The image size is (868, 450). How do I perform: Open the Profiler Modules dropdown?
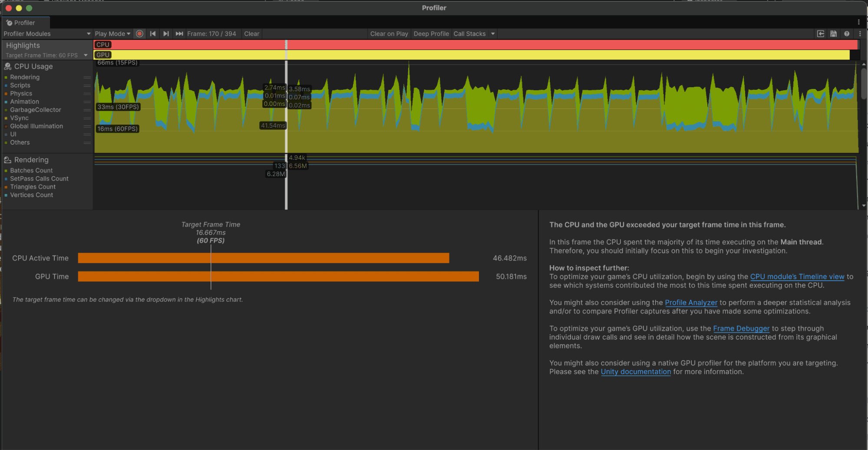pos(46,33)
